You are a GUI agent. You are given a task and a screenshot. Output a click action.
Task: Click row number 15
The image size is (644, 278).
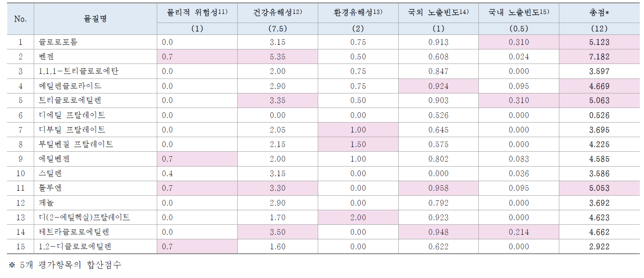tap(20, 247)
